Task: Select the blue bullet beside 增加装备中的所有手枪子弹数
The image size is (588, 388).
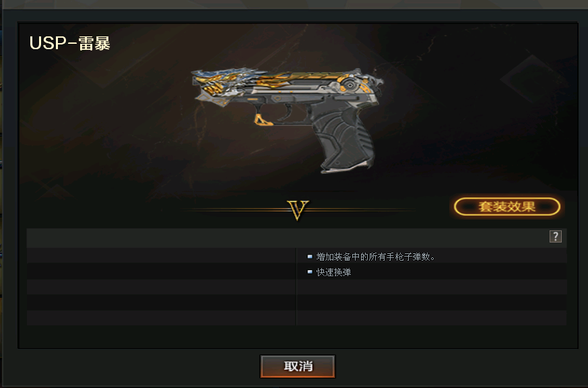Action: tap(310, 257)
